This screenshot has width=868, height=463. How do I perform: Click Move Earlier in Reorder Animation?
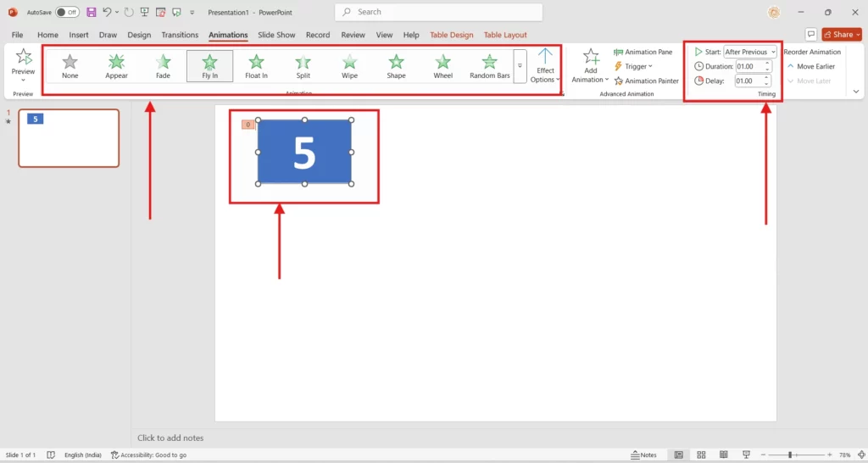click(811, 66)
